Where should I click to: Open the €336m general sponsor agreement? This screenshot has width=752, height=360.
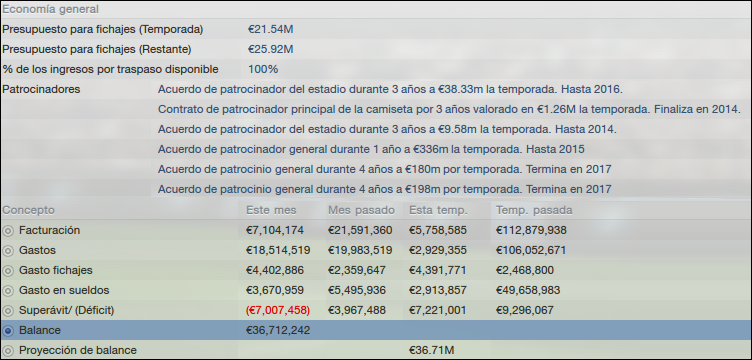tap(371, 150)
